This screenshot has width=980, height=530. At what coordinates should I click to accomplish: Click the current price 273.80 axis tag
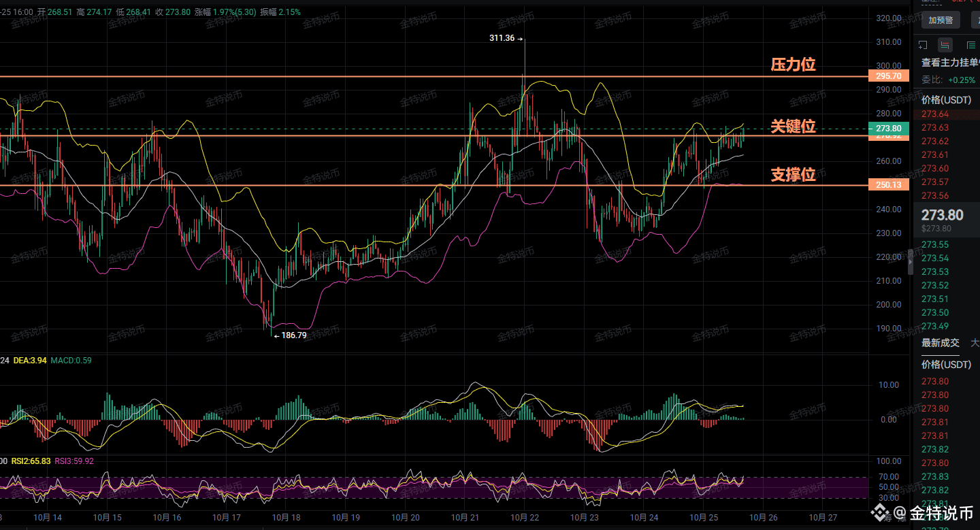(889, 129)
